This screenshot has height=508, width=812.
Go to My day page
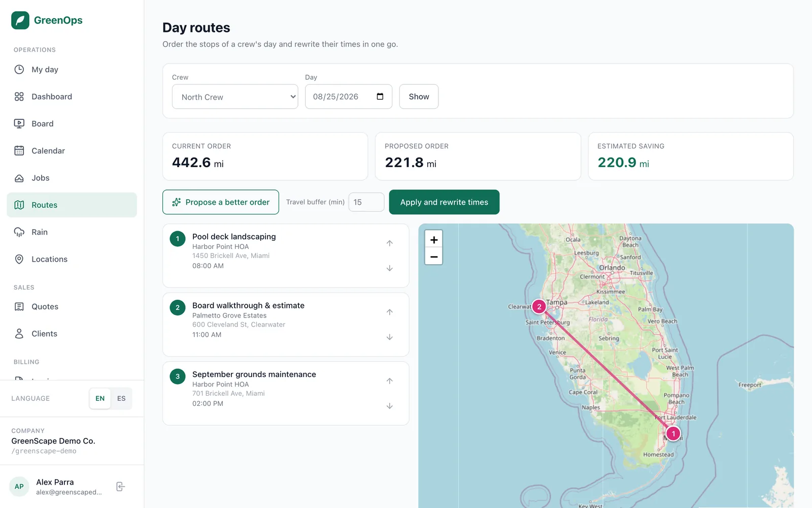click(72, 70)
